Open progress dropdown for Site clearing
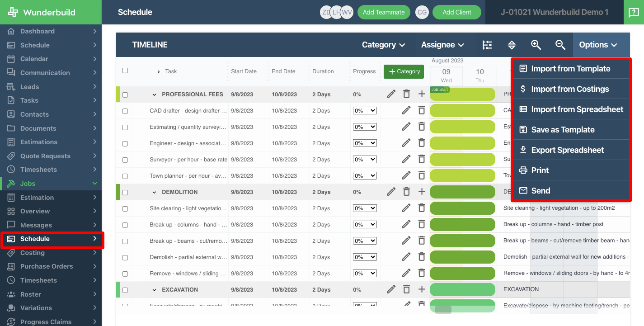644x326 pixels. click(x=365, y=208)
